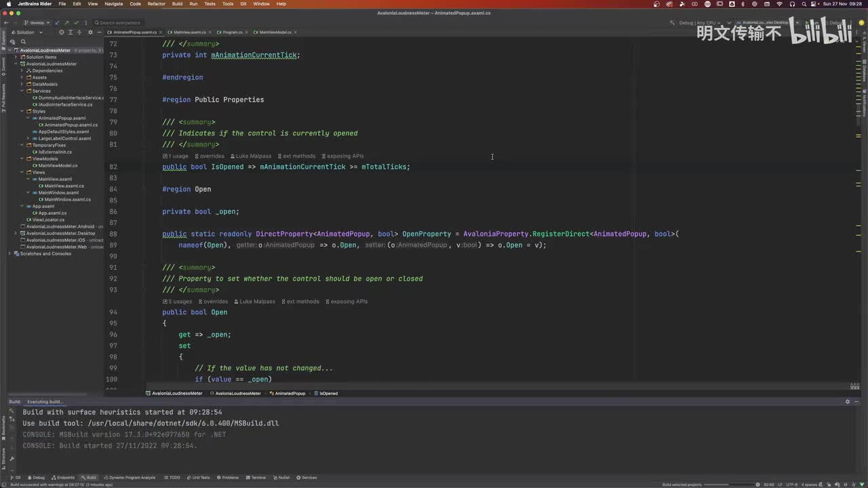Screen dimensions: 868x488
Task: Expand the Assets folder
Action: coord(22,77)
